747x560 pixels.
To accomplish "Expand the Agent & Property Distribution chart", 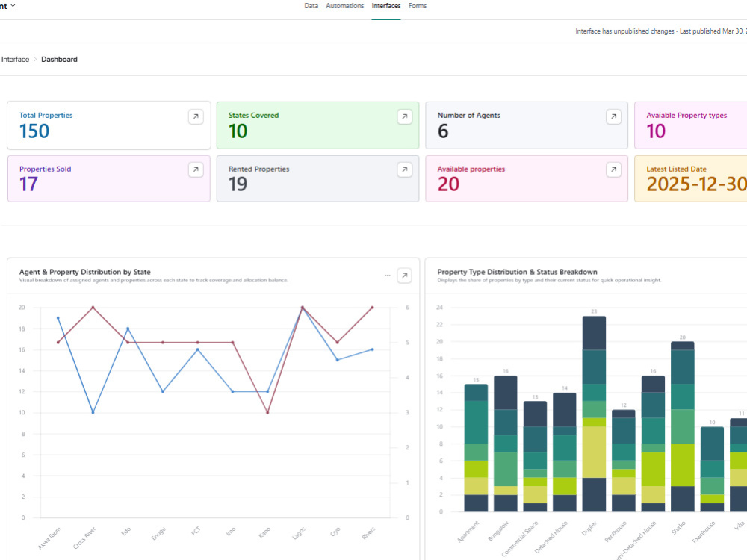I will coord(404,276).
